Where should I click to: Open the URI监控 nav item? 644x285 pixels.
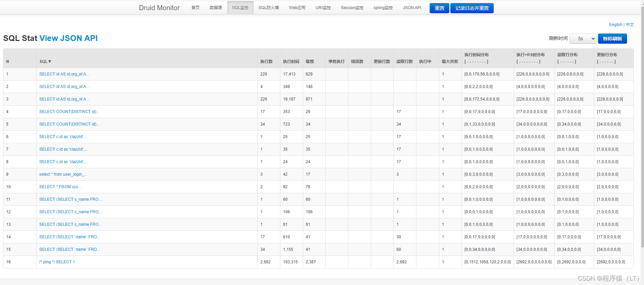323,8
